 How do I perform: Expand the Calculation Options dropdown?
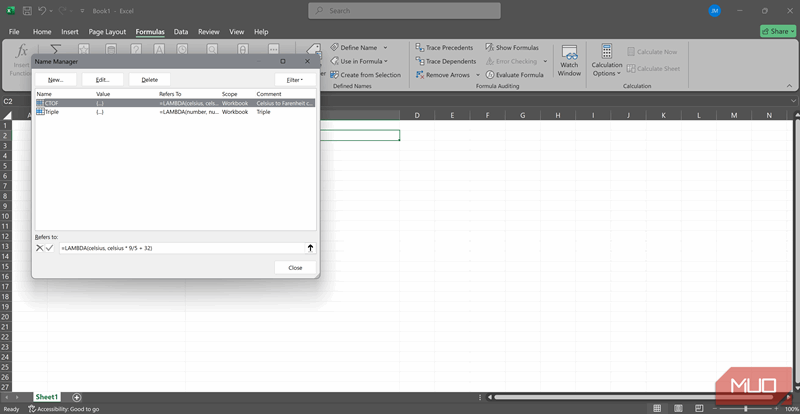606,67
